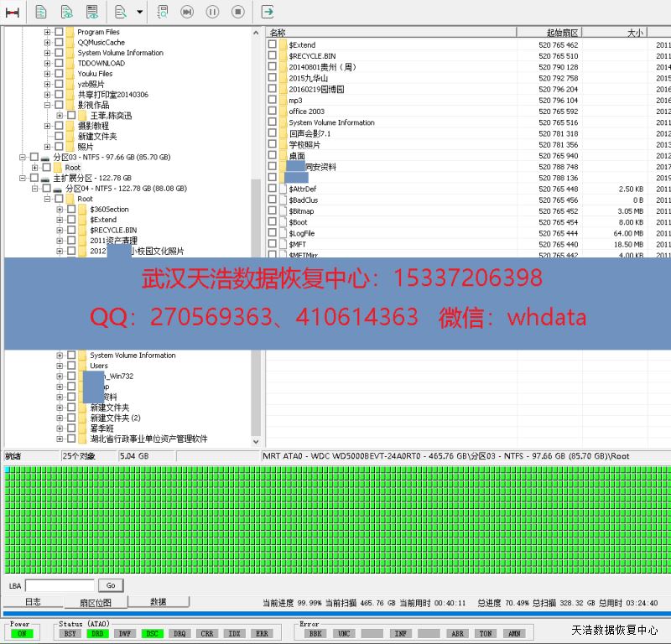Stop the scan with the stop icon
The width and height of the screenshot is (671, 644).
click(x=237, y=12)
